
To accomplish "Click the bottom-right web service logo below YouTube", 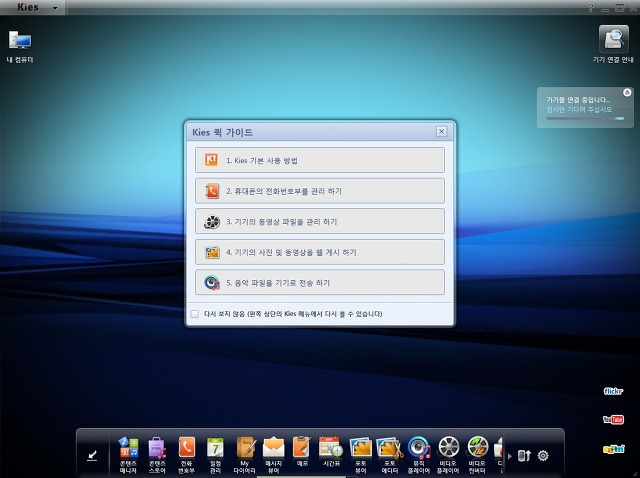I will click(613, 449).
